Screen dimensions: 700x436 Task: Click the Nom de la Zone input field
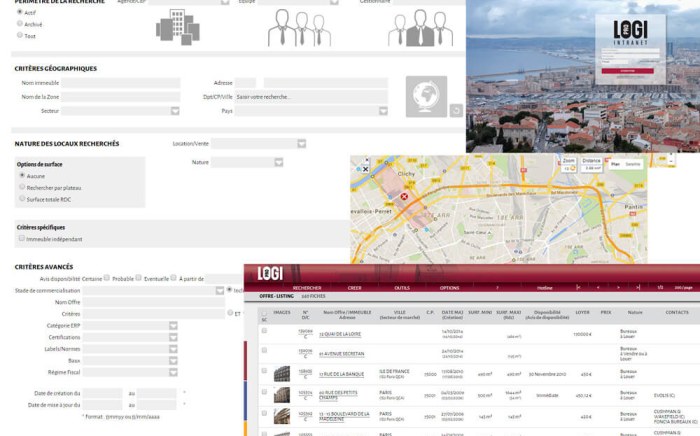(x=121, y=96)
